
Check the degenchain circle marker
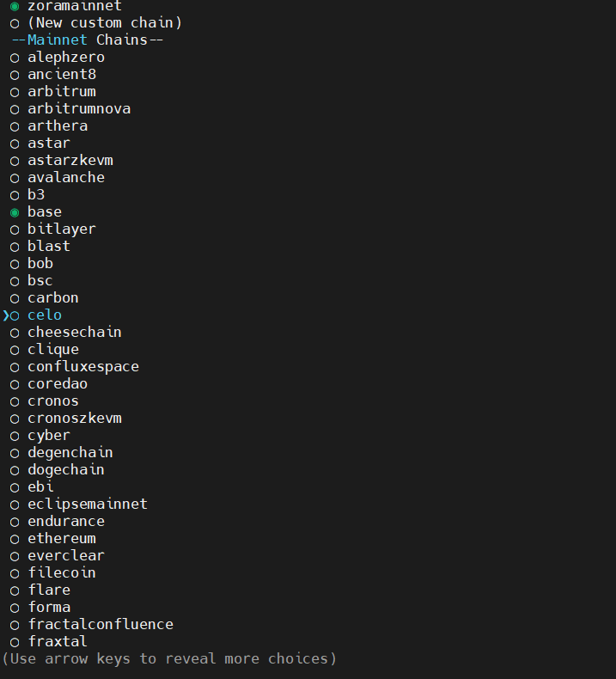click(15, 454)
